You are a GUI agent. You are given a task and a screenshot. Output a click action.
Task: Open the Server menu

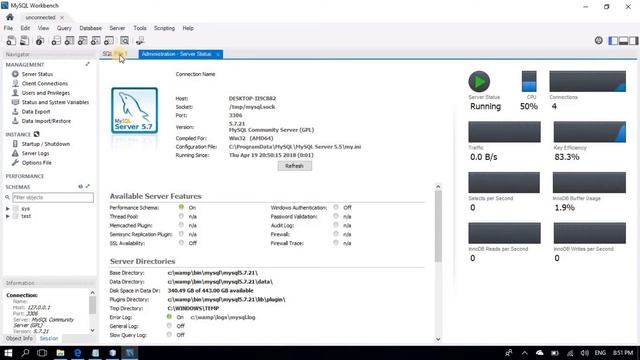(117, 28)
